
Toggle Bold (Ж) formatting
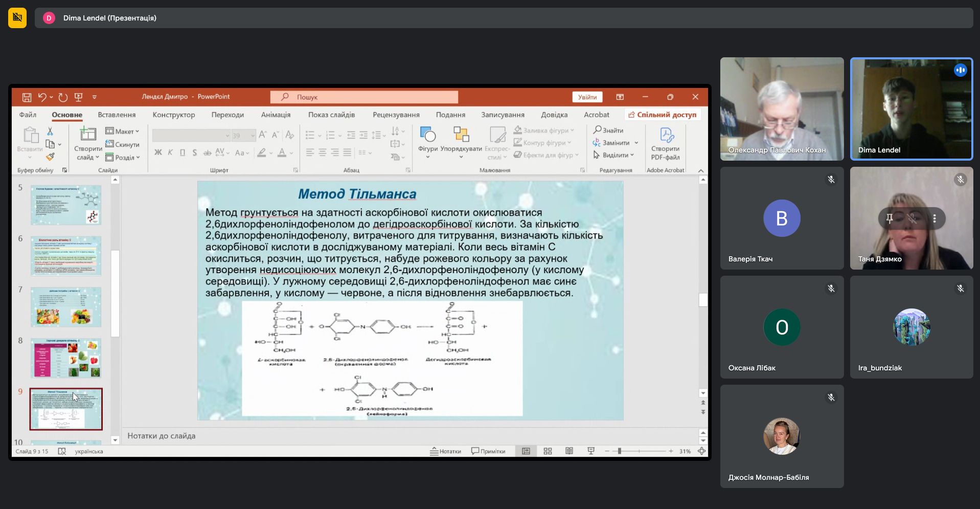(x=158, y=152)
